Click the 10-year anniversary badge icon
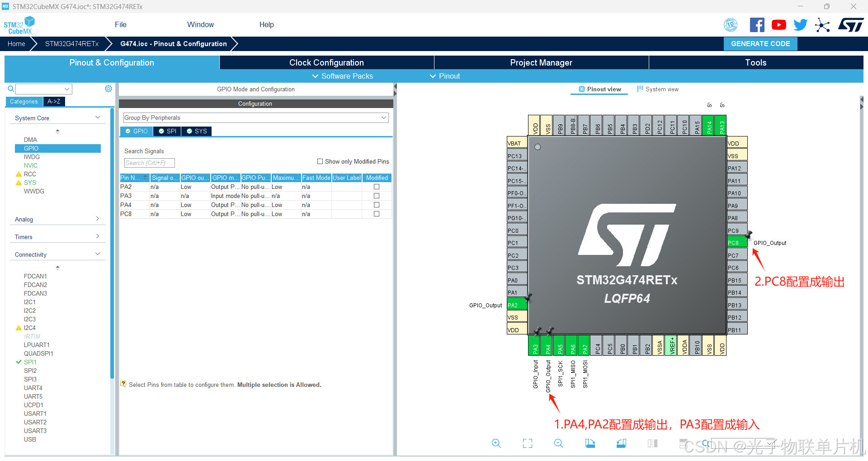The image size is (868, 461). pos(731,25)
